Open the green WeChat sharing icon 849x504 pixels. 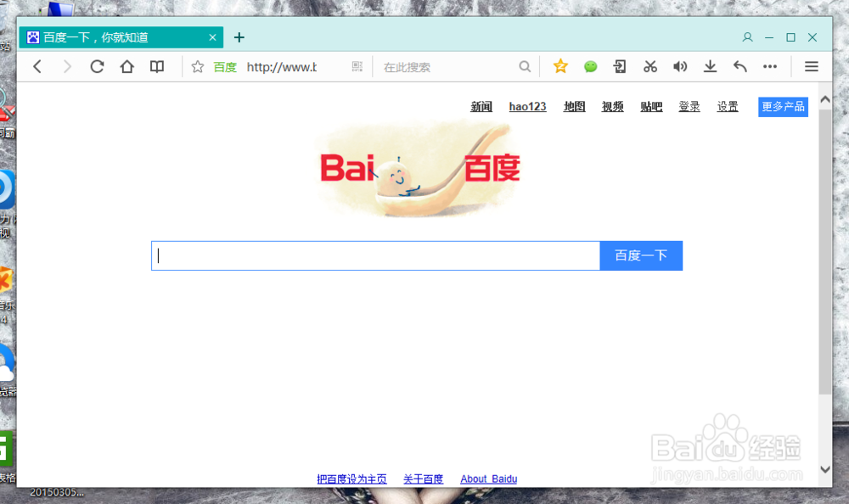click(590, 66)
